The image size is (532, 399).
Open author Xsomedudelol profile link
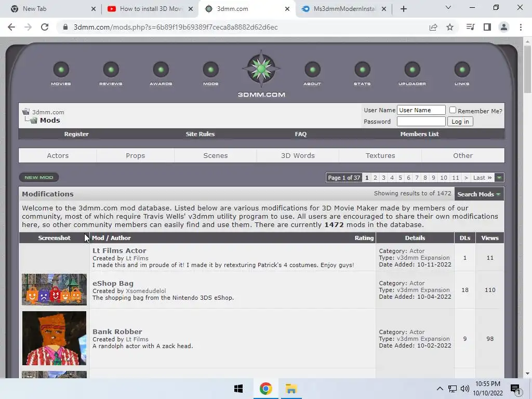[x=146, y=291]
